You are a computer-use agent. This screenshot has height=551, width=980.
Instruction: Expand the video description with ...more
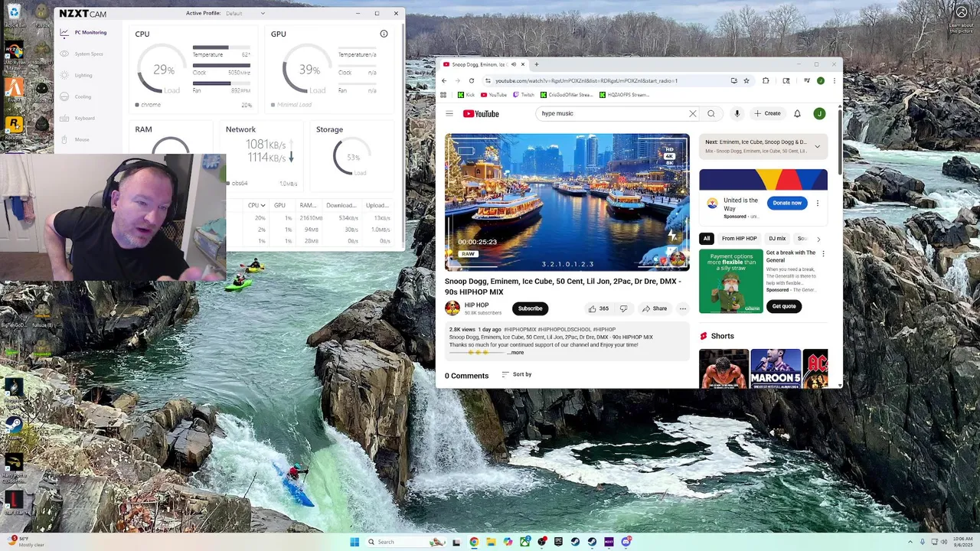(x=517, y=352)
